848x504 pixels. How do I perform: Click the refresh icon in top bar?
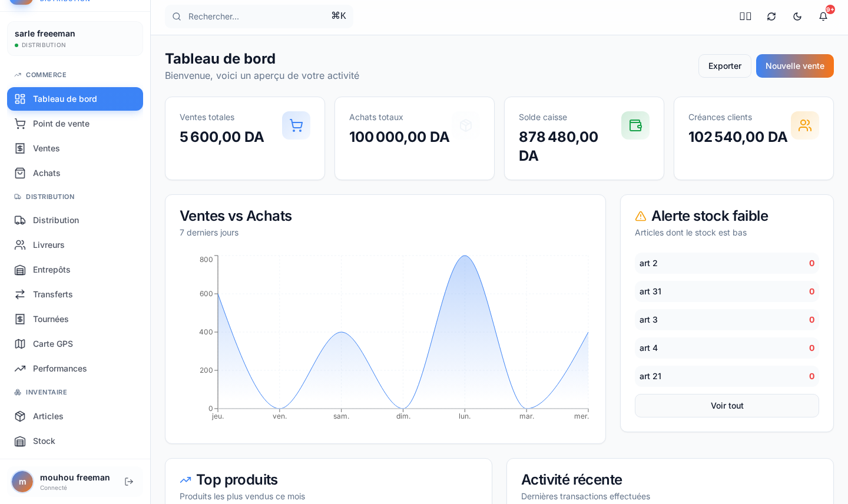pyautogui.click(x=771, y=16)
